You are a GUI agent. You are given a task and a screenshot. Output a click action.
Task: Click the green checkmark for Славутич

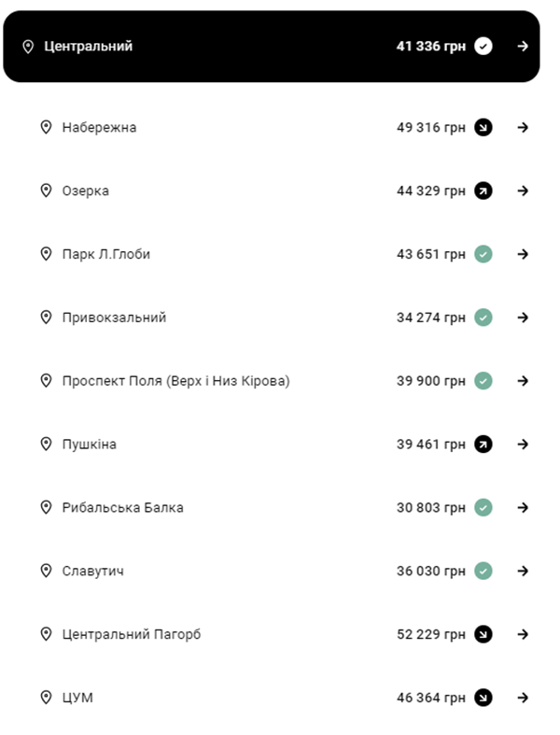(x=483, y=571)
